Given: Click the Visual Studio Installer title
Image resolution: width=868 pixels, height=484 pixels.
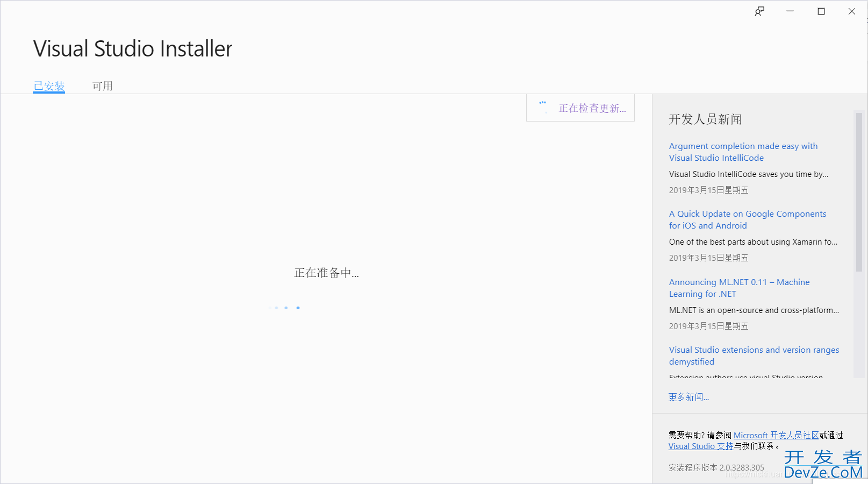Looking at the screenshot, I should tap(133, 48).
